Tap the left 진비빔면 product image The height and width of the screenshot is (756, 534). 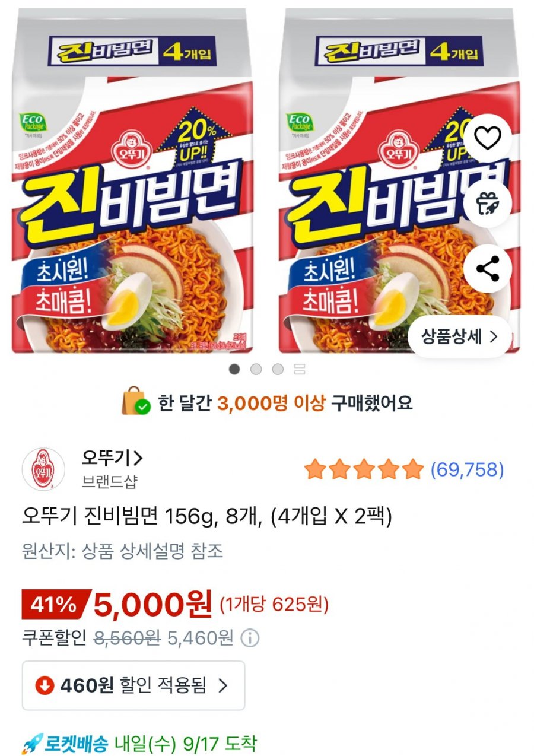tap(132, 180)
